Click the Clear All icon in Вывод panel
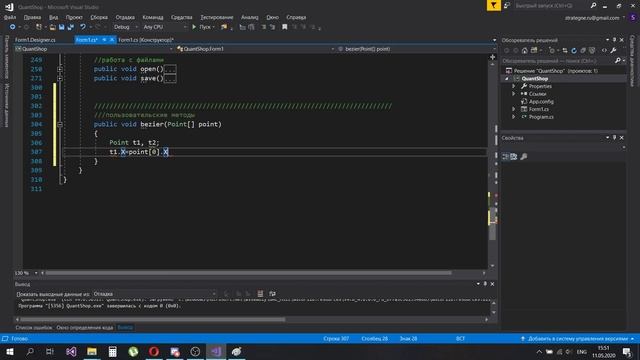640x360 pixels. [x=260, y=294]
